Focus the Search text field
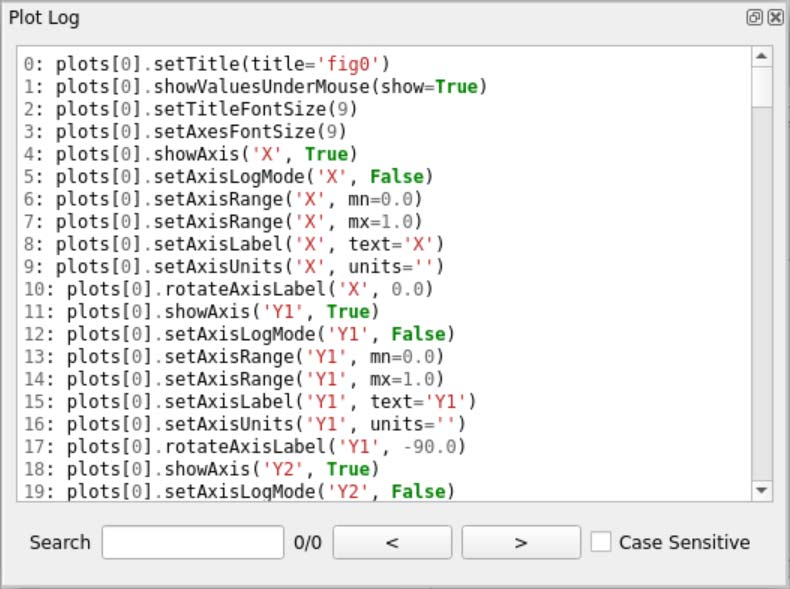This screenshot has height=589, width=790. click(x=193, y=542)
